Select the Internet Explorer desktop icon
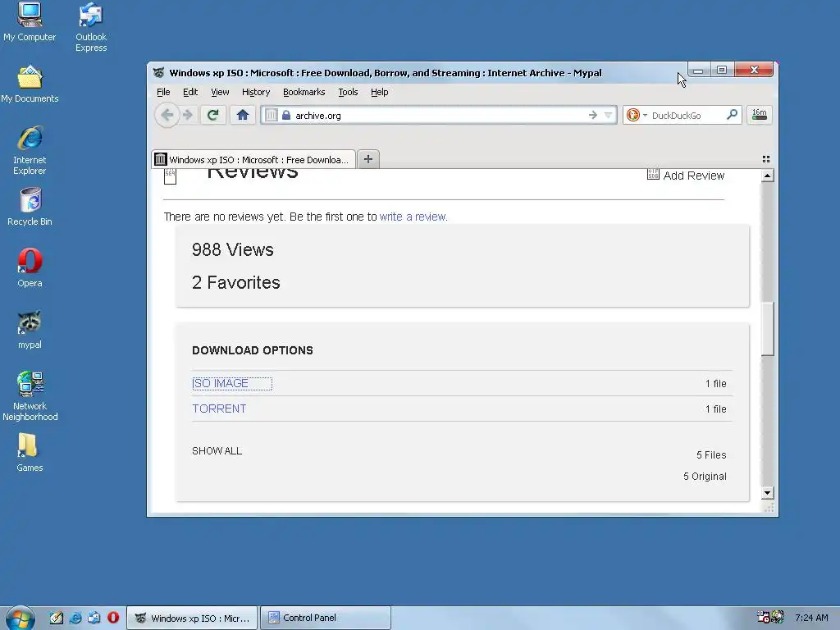 (30, 151)
